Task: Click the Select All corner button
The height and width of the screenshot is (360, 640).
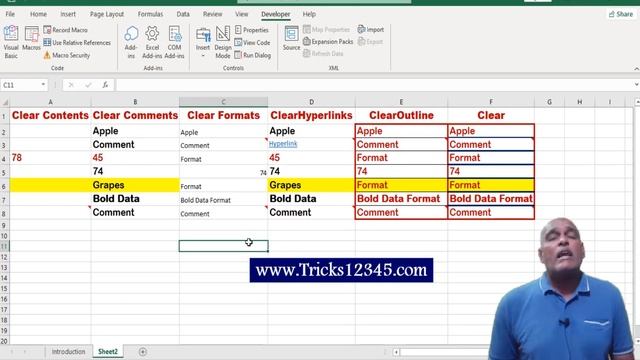Action: (x=5, y=102)
